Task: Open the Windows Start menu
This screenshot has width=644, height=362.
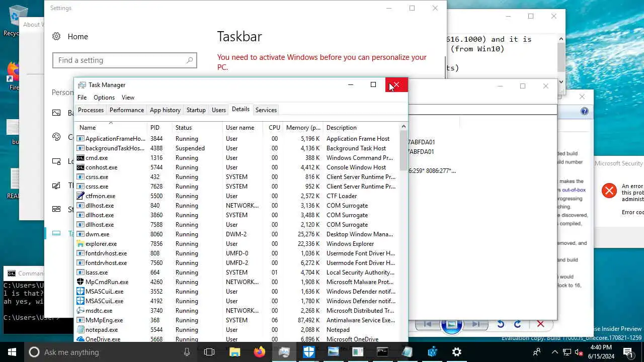Action: (x=12, y=352)
